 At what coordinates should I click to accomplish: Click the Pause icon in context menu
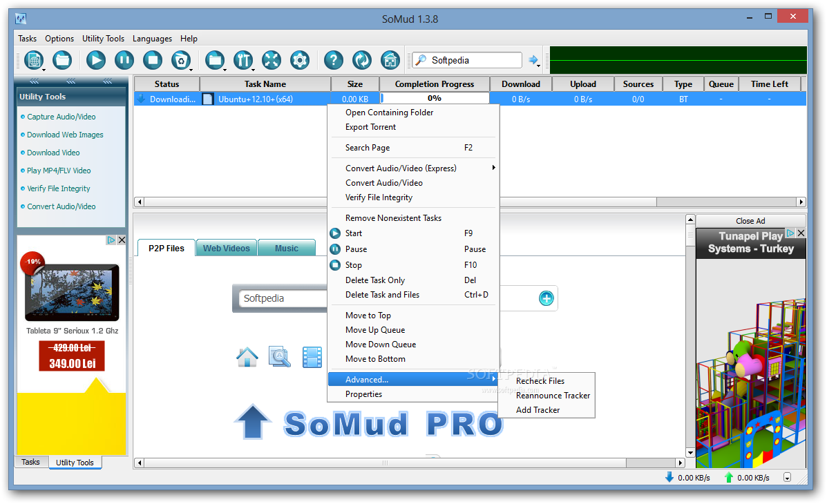click(x=335, y=249)
